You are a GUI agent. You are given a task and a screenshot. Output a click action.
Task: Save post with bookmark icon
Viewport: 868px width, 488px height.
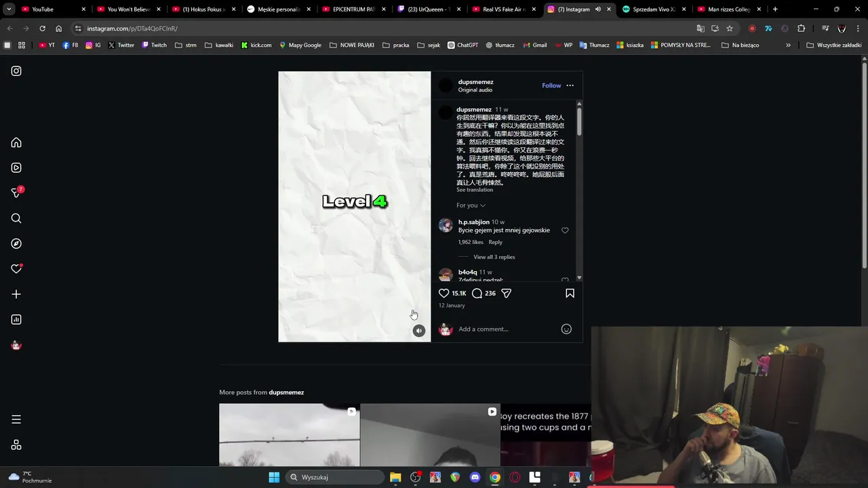tap(570, 293)
